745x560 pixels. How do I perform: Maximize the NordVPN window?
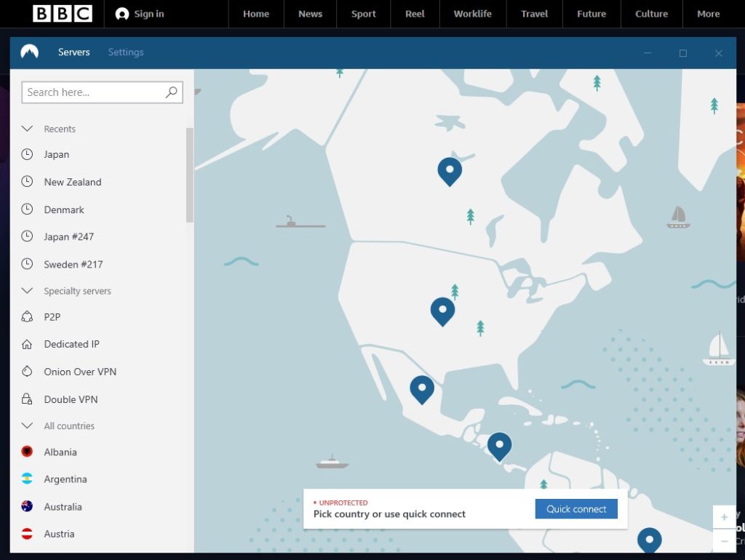point(682,52)
